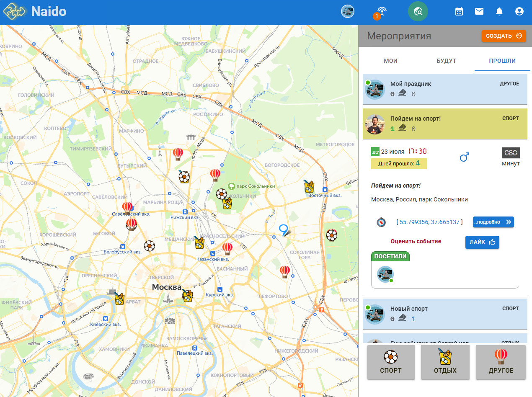This screenshot has height=397, width=532.
Task: Click the 060 minutes duration display
Action: [511, 152]
